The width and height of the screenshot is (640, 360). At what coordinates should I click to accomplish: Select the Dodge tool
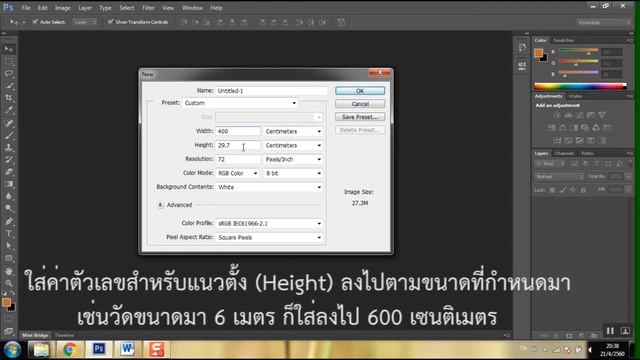(9, 209)
